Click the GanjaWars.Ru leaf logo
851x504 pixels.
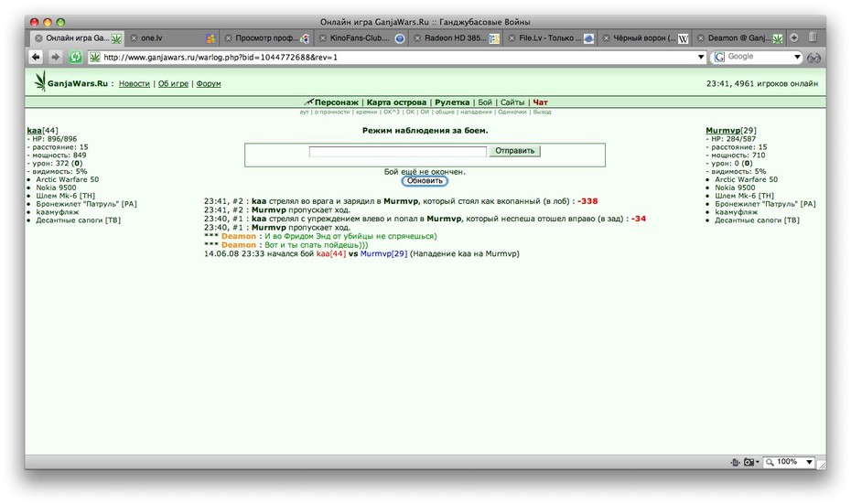[40, 81]
